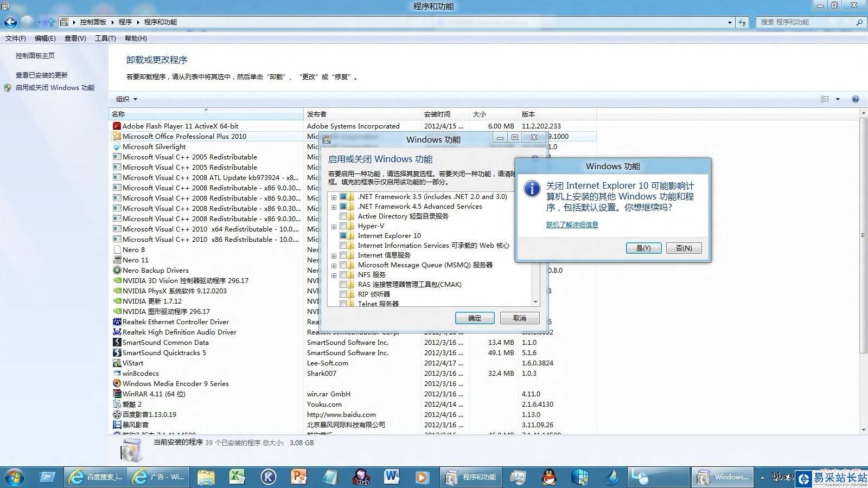The width and height of the screenshot is (868, 488).
Task: Click the Start orb on the taskbar
Action: click(x=14, y=477)
